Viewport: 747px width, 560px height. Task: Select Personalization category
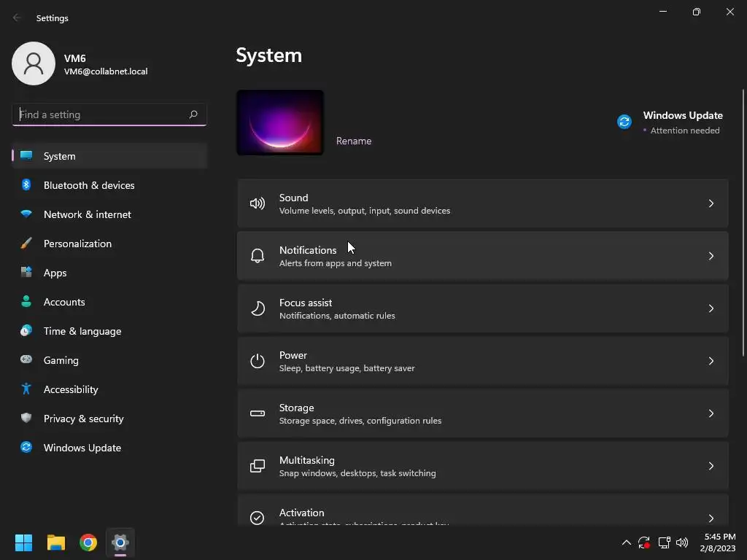pos(109,244)
